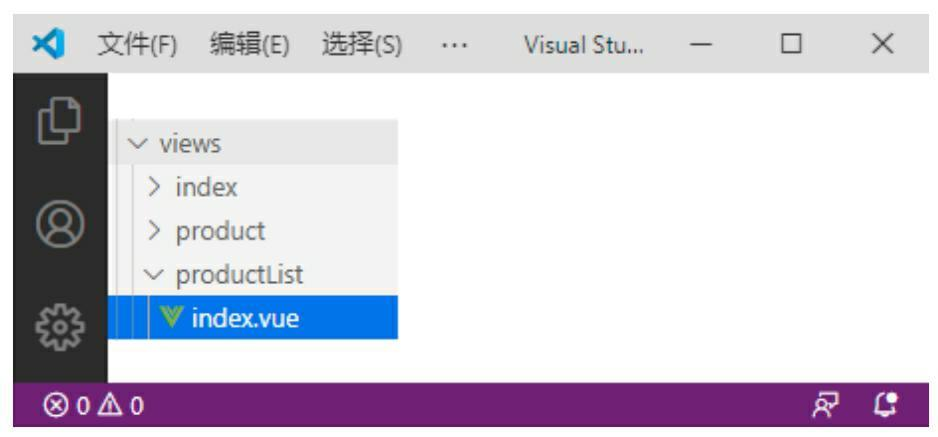This screenshot has height=437, width=938.
Task: Open the Explorer files icon
Action: point(59,120)
